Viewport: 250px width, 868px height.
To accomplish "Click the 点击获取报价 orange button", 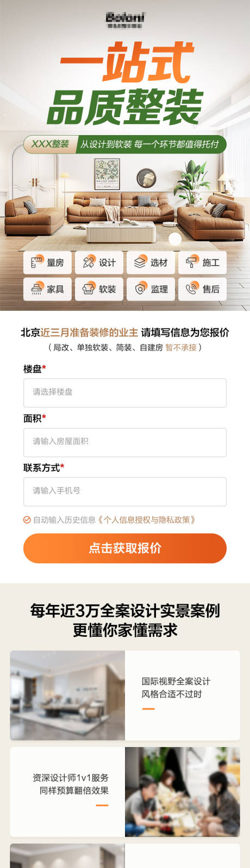I will [125, 548].
